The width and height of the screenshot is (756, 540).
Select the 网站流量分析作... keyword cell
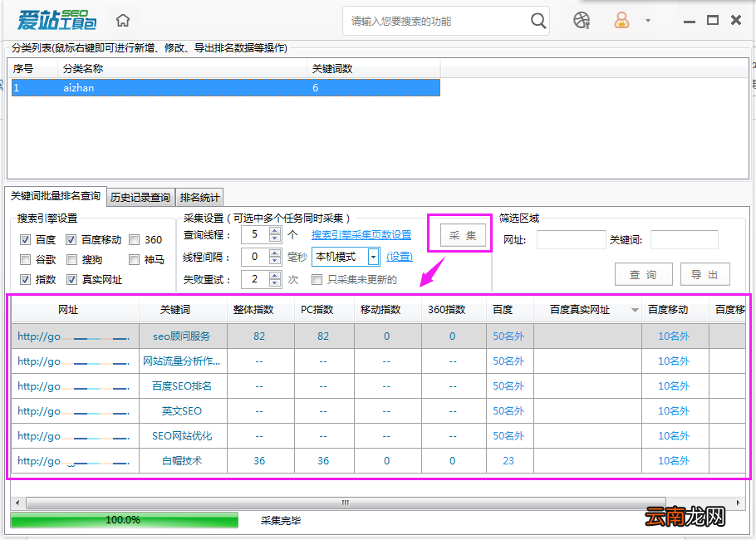(x=182, y=361)
